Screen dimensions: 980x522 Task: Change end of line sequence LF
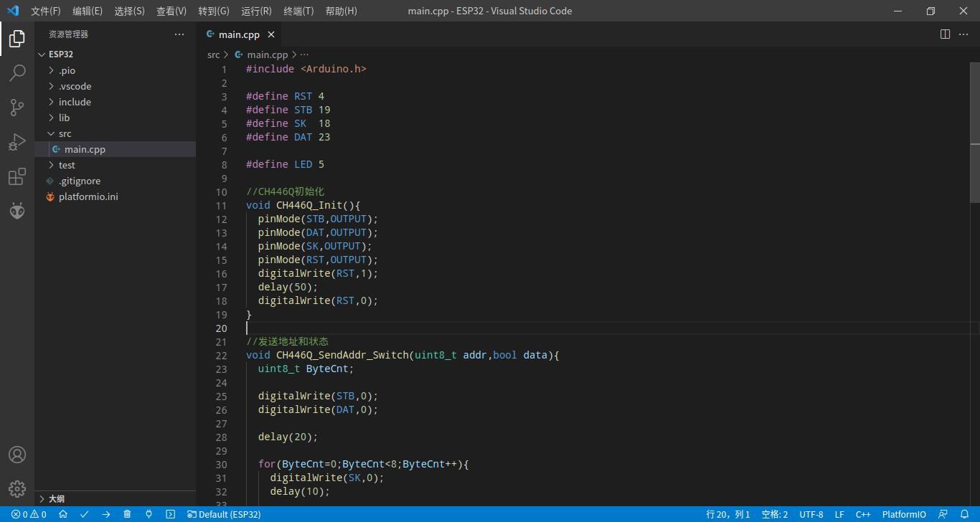click(839, 514)
